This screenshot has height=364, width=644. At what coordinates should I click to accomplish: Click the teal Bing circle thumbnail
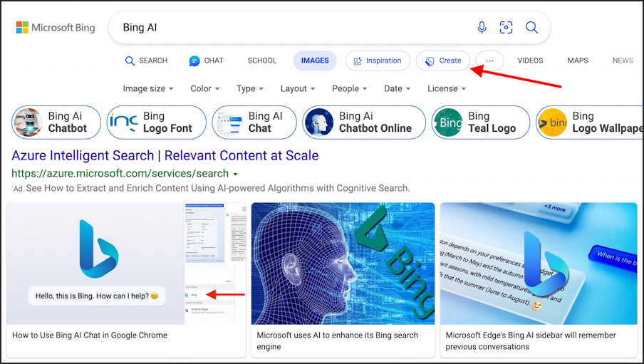448,123
